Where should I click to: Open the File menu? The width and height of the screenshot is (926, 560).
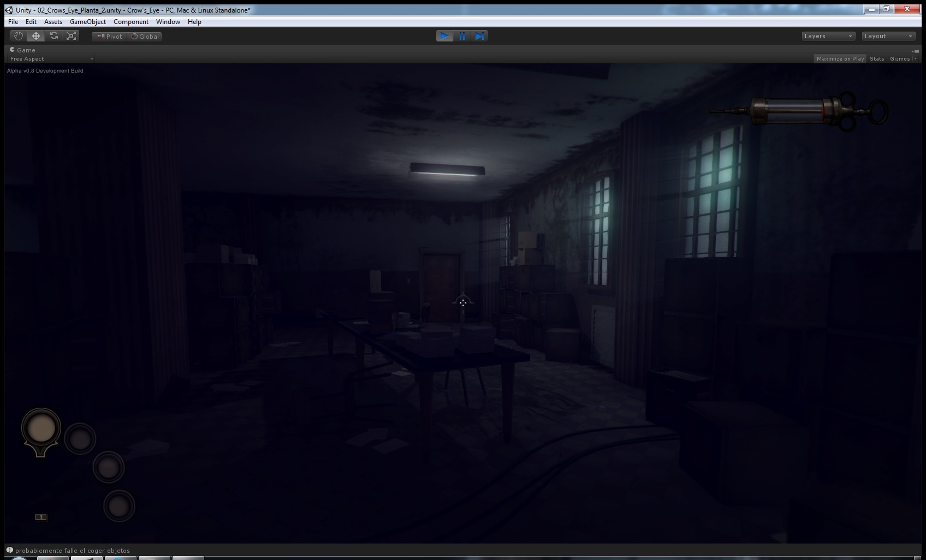(13, 22)
